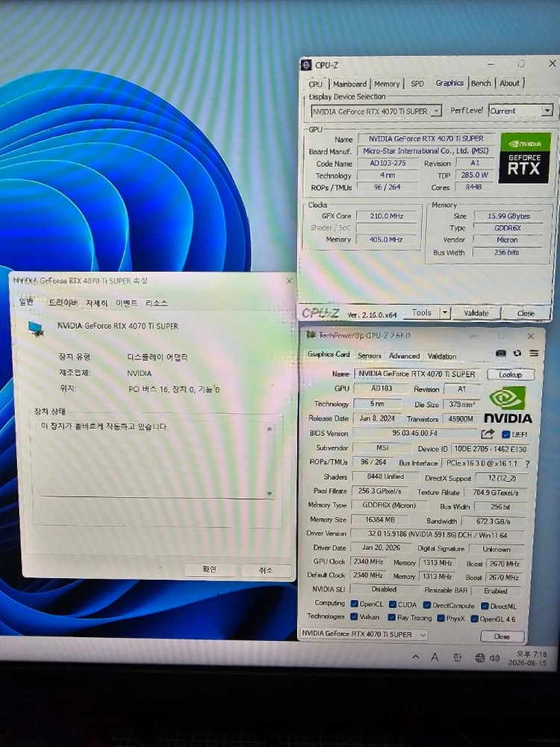
Task: Click the device status scrollbar down arrow
Action: tap(270, 494)
